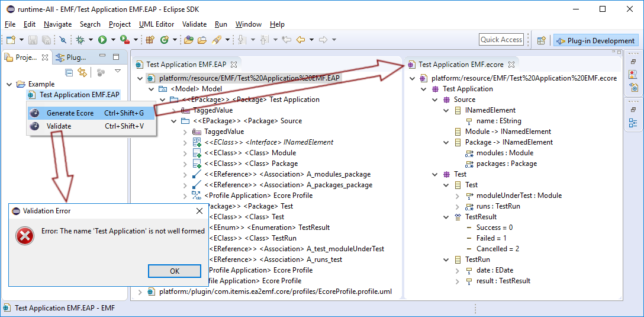The height and width of the screenshot is (317, 644).
Task: Collapse the TestResult enum node
Action: [x=446, y=217]
